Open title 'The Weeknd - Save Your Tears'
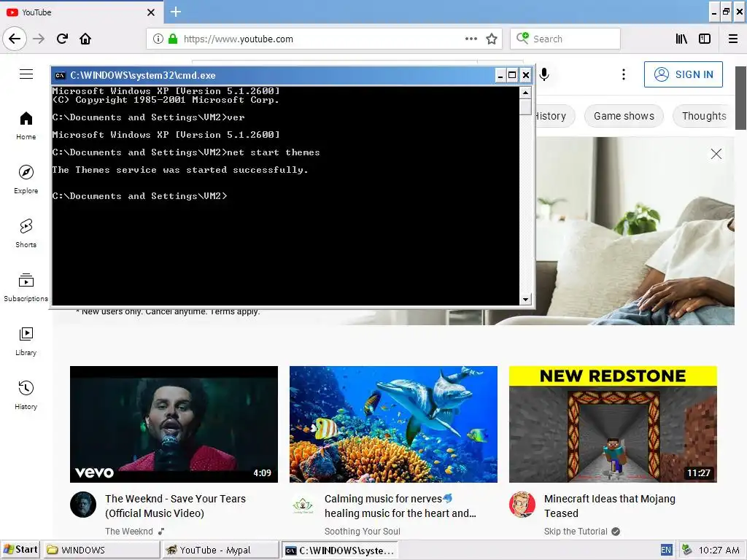747x560 pixels. 175,506
